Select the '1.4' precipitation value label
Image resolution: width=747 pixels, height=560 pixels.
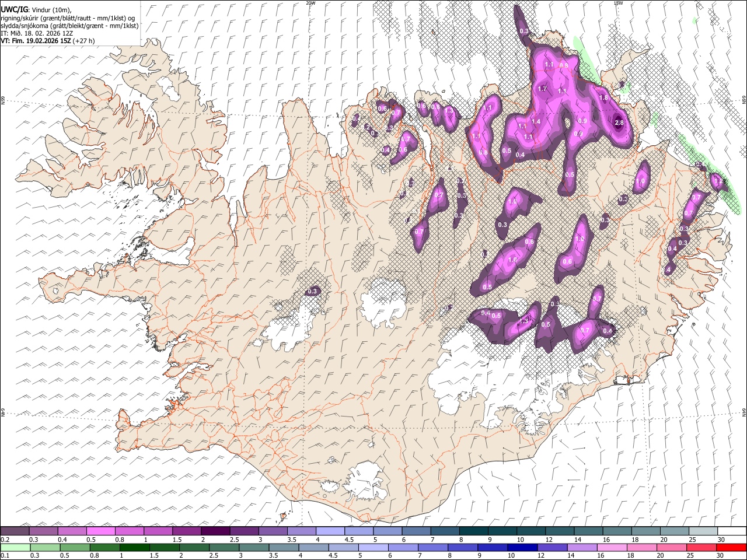coord(536,121)
